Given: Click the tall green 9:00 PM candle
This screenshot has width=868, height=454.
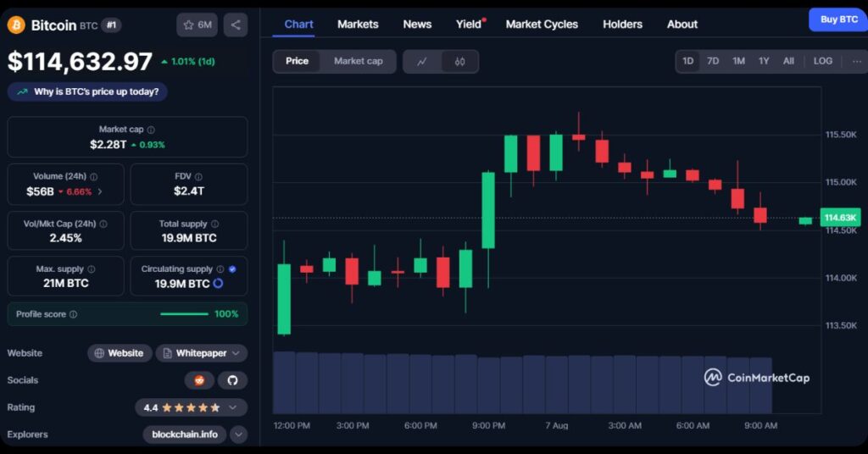Looking at the screenshot, I should click(488, 210).
